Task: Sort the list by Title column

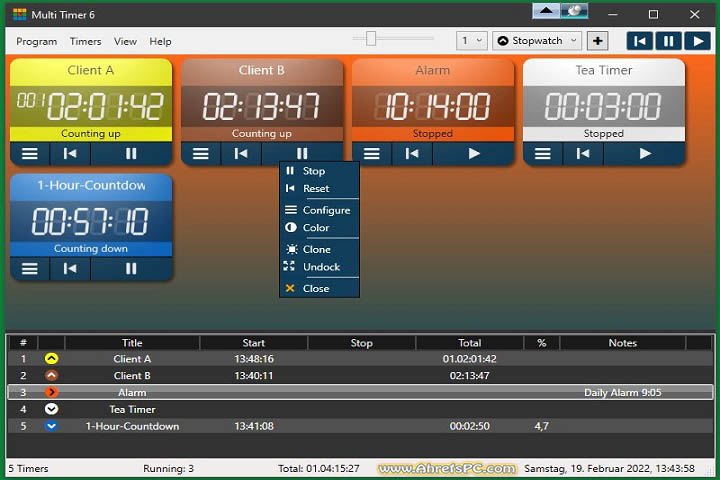Action: (132, 343)
